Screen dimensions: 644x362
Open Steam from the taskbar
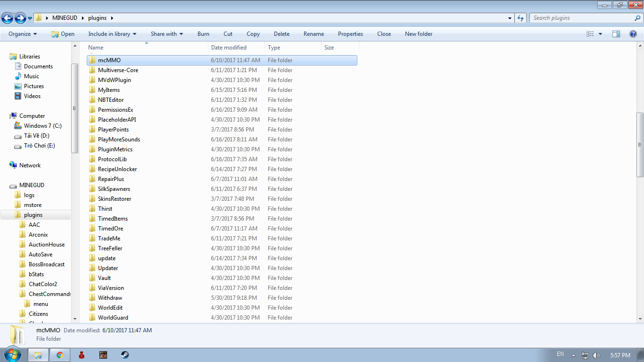pyautogui.click(x=125, y=355)
